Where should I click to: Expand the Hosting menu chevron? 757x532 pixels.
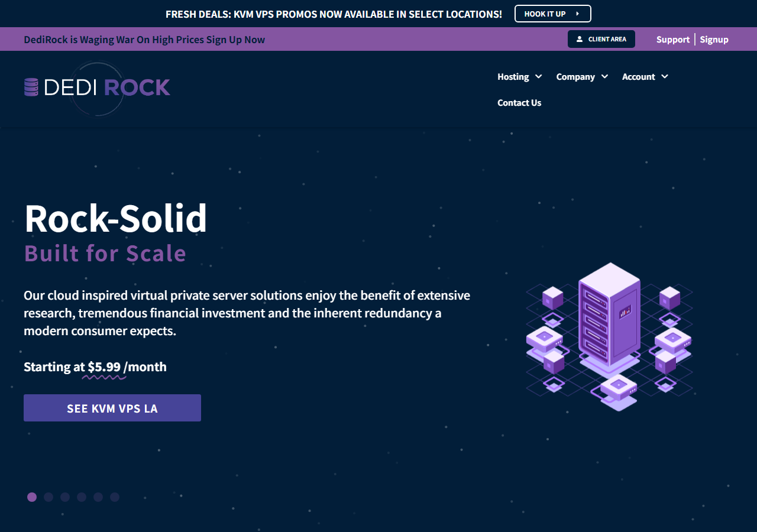[539, 77]
